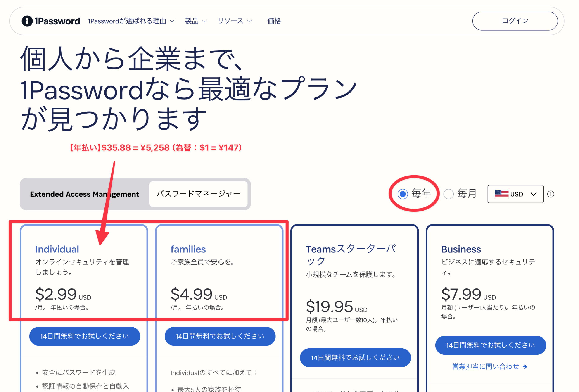The image size is (579, 392).
Task: Switch to Extended Access Management tab
Action: pos(84,194)
